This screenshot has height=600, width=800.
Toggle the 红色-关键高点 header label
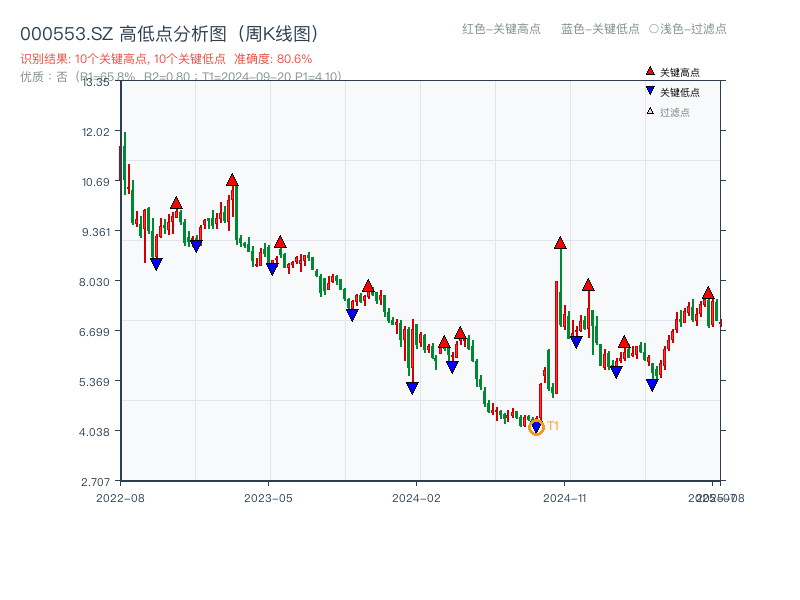point(501,29)
